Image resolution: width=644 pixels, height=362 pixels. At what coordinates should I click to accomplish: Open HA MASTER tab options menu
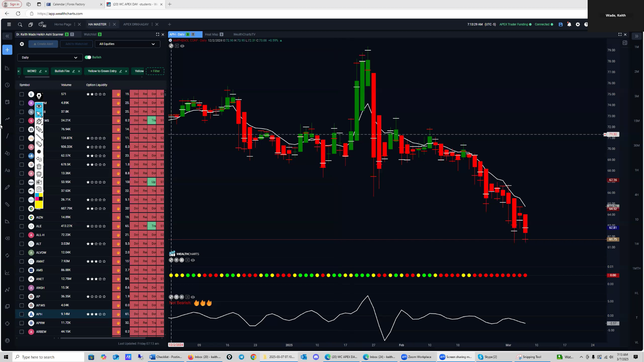tap(110, 24)
